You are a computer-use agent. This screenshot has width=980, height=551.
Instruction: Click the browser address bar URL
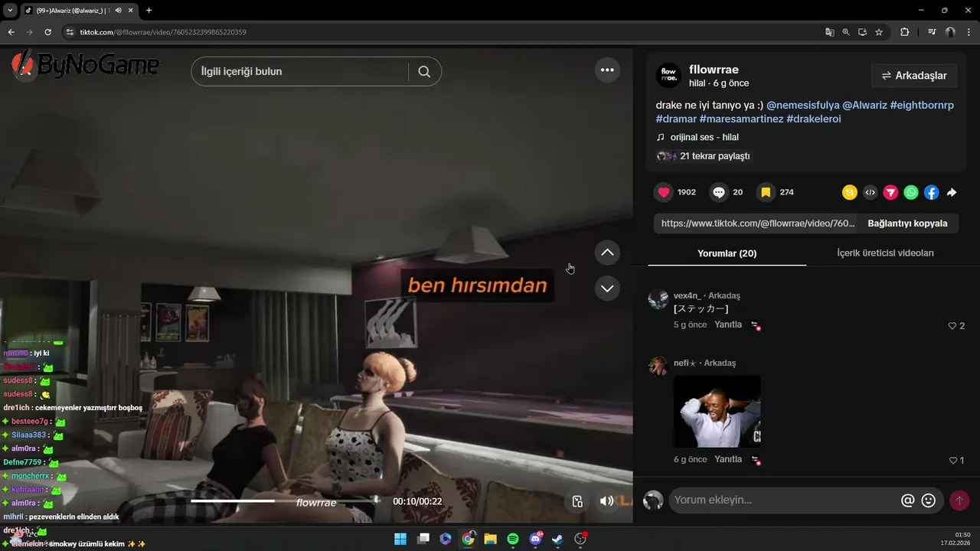(163, 32)
